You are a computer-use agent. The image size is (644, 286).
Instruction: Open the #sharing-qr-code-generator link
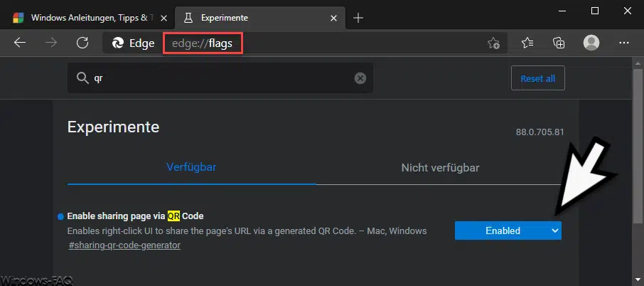coord(124,245)
